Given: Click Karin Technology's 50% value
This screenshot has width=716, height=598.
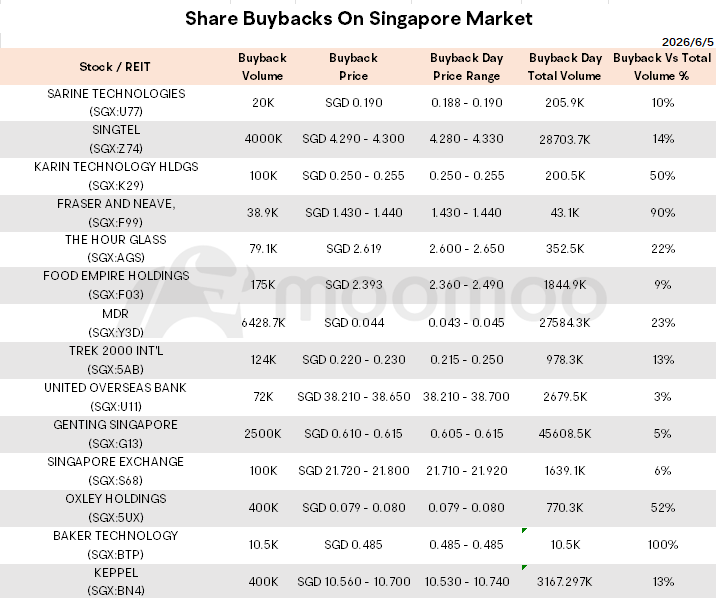Looking at the screenshot, I should pos(663,176).
